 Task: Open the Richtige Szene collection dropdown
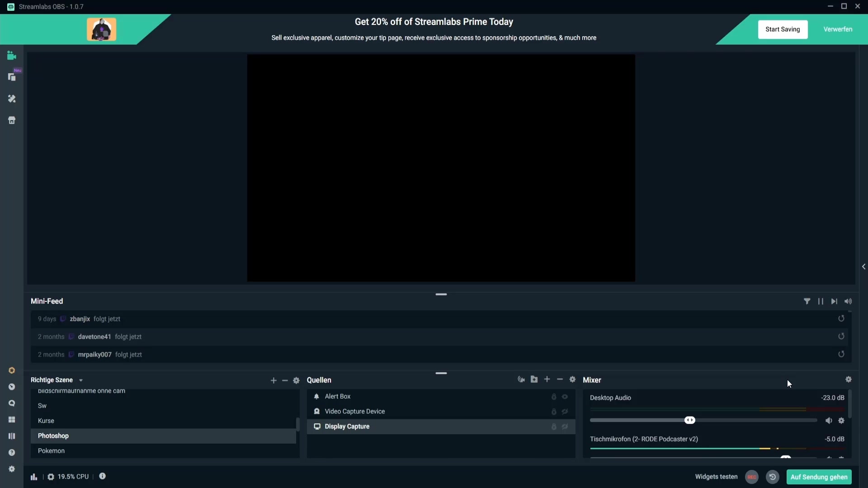81,380
